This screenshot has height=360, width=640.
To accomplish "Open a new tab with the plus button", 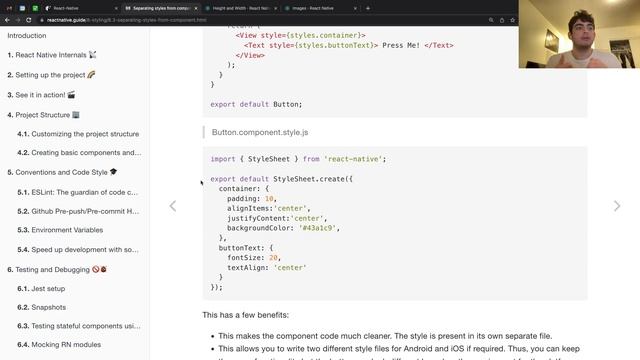I will point(368,8).
